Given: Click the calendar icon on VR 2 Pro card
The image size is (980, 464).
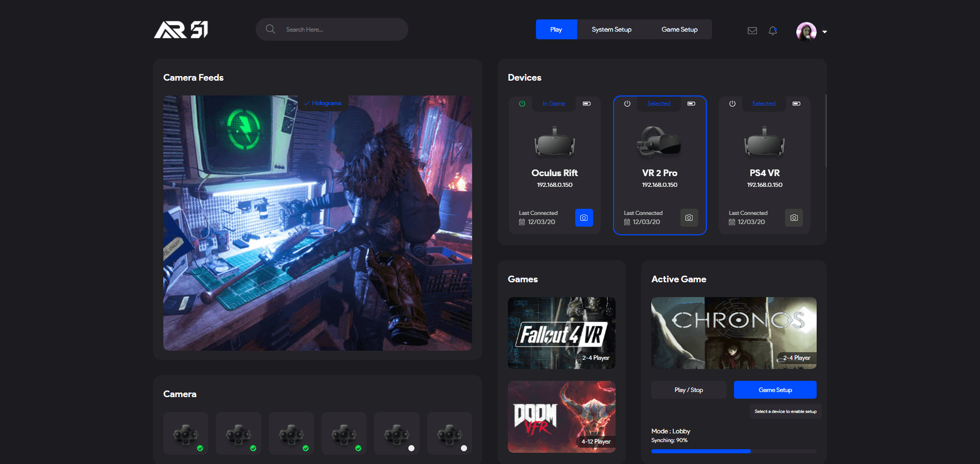Looking at the screenshot, I should click(x=627, y=222).
